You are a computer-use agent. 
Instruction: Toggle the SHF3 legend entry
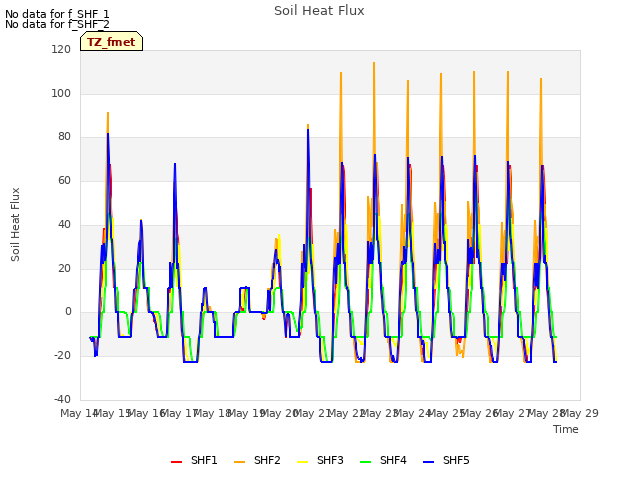click(x=320, y=460)
